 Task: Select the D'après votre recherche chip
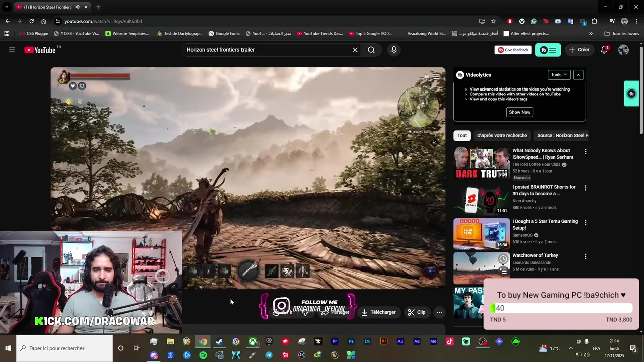pos(502,135)
